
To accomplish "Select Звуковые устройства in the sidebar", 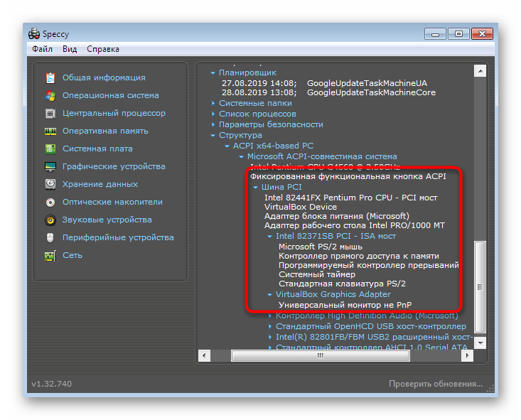I will pos(107,220).
